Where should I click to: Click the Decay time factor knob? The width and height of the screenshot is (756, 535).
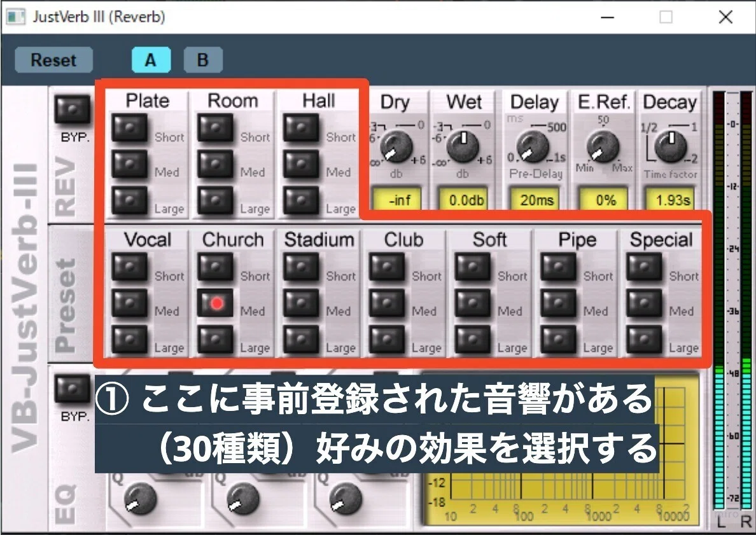point(671,146)
